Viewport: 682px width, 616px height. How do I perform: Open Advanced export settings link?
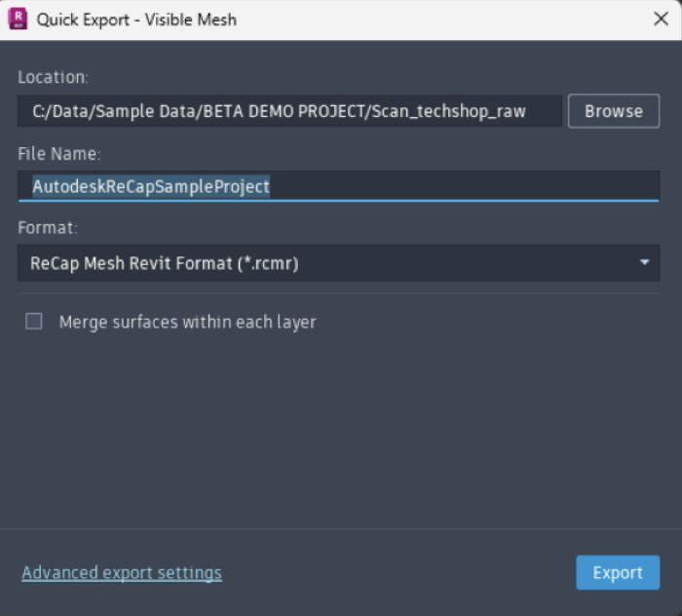tap(122, 573)
